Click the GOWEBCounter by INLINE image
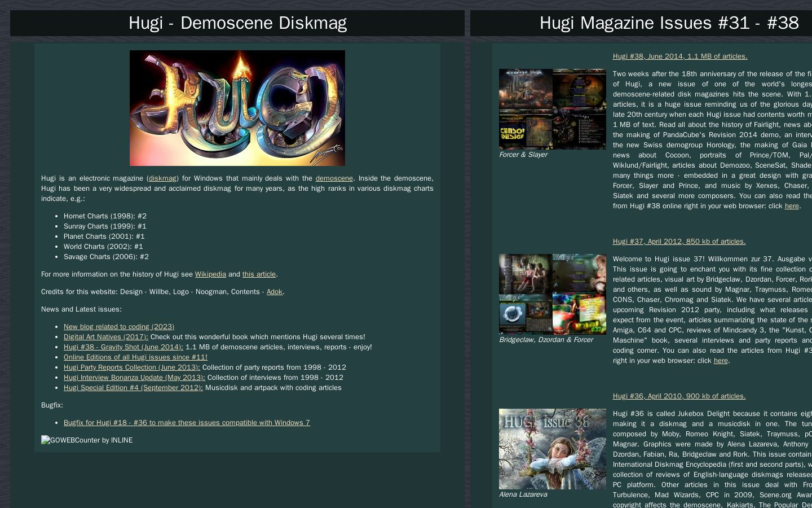The height and width of the screenshot is (508, 812). (87, 440)
